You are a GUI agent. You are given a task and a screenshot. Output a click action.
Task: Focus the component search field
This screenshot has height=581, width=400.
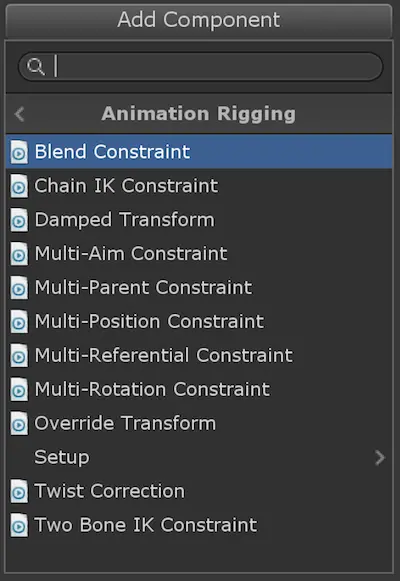click(x=200, y=67)
